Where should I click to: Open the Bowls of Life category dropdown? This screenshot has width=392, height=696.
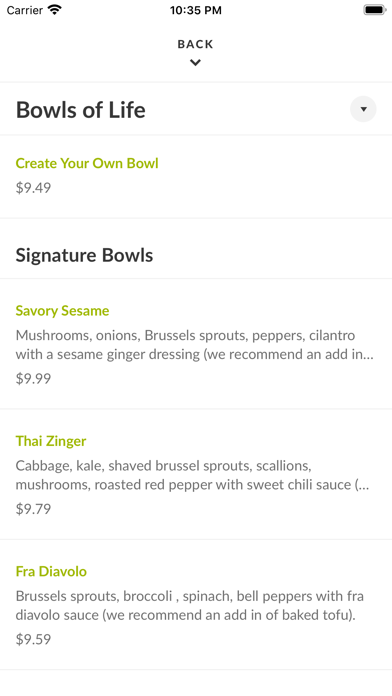pyautogui.click(x=363, y=109)
